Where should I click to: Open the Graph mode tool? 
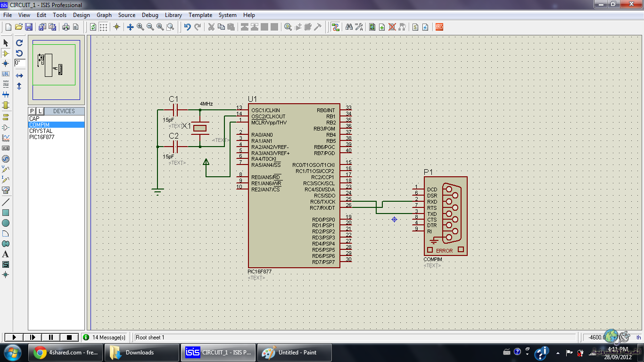[6, 138]
